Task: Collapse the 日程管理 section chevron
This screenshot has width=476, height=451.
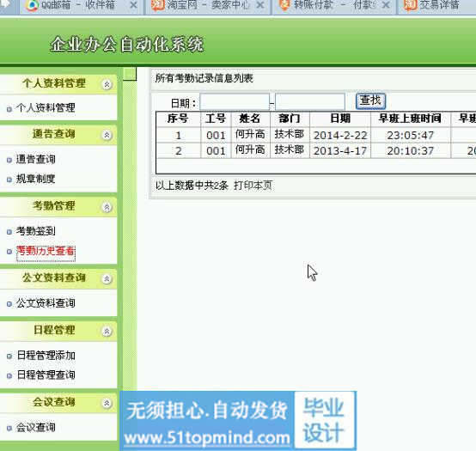Action: pos(107,331)
